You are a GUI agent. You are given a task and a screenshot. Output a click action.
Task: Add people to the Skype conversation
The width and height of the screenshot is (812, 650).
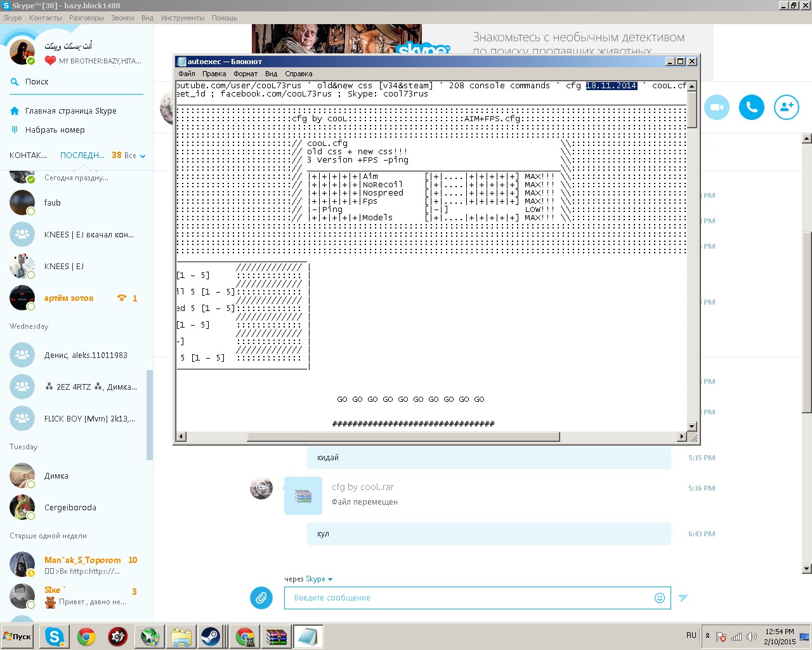pyautogui.click(x=787, y=107)
